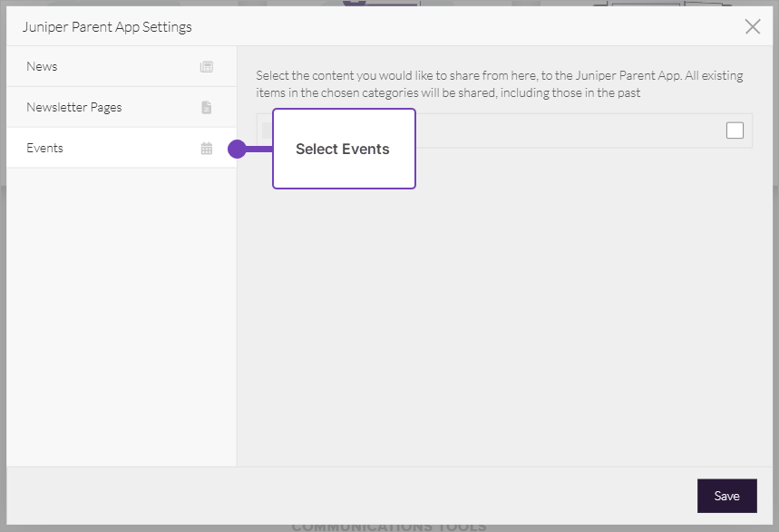The height and width of the screenshot is (532, 779).
Task: Click the category row left of the checkbox
Action: (562, 131)
